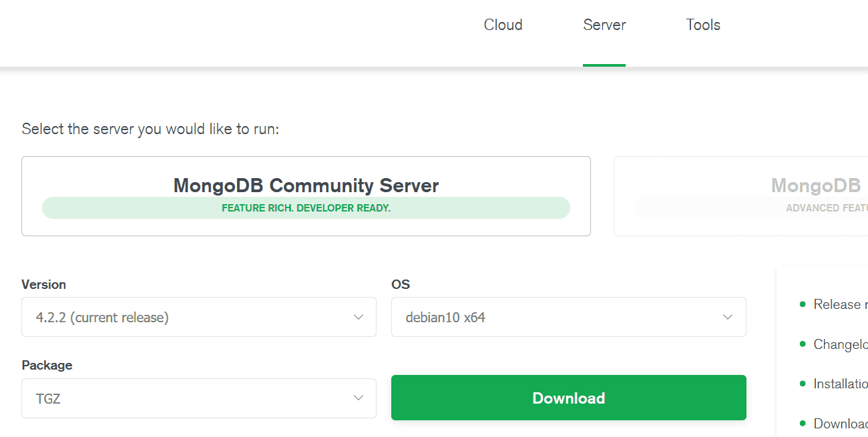The height and width of the screenshot is (437, 868).
Task: Open the Tools tab
Action: (703, 25)
